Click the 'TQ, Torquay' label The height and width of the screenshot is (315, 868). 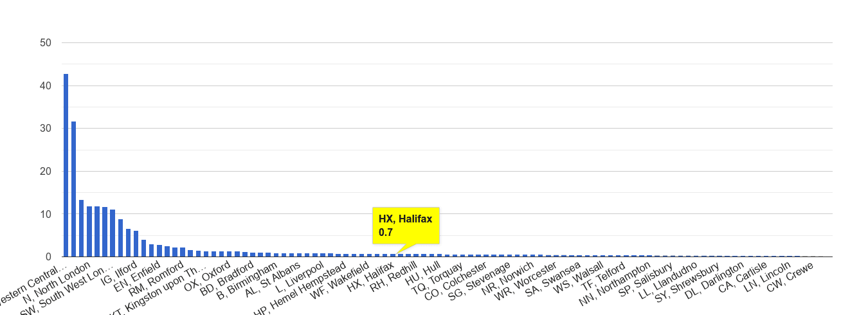pyautogui.click(x=439, y=278)
